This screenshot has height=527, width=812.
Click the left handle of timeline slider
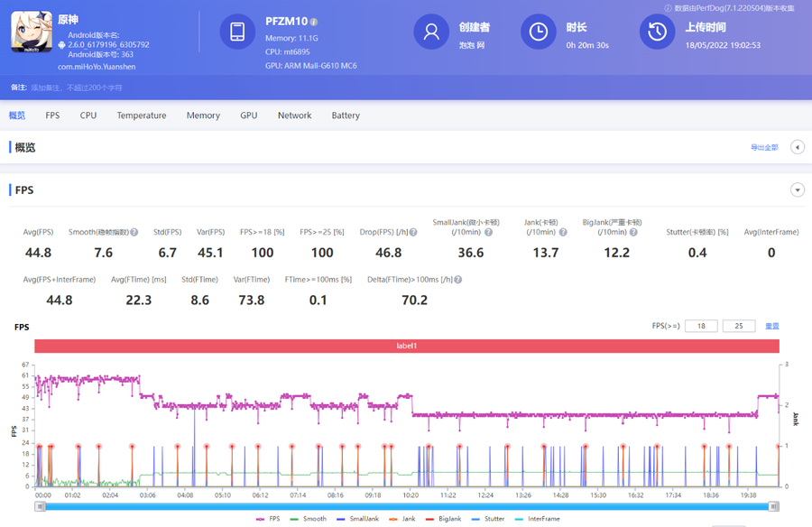(40, 507)
